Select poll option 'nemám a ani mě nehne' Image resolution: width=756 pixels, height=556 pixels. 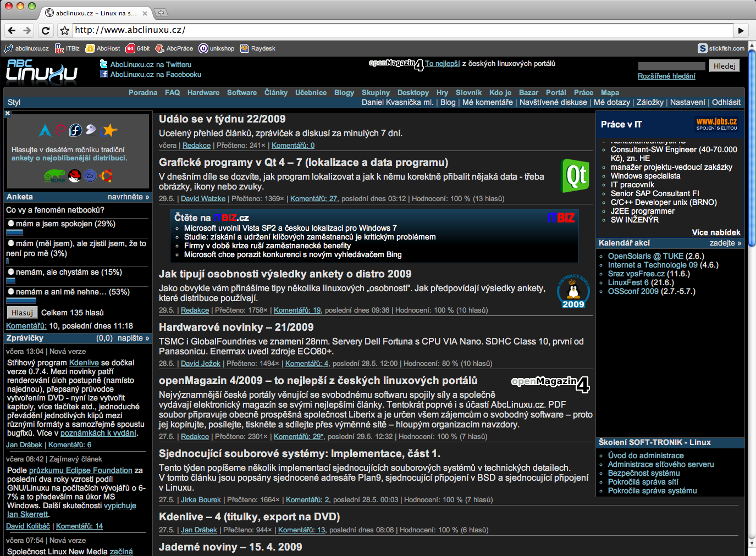coord(11,292)
